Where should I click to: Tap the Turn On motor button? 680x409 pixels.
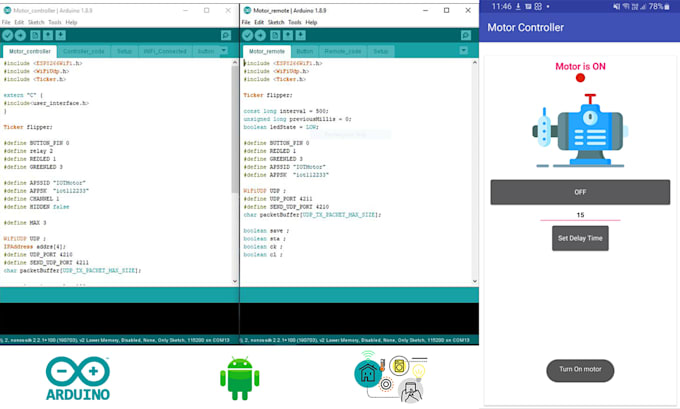click(580, 370)
